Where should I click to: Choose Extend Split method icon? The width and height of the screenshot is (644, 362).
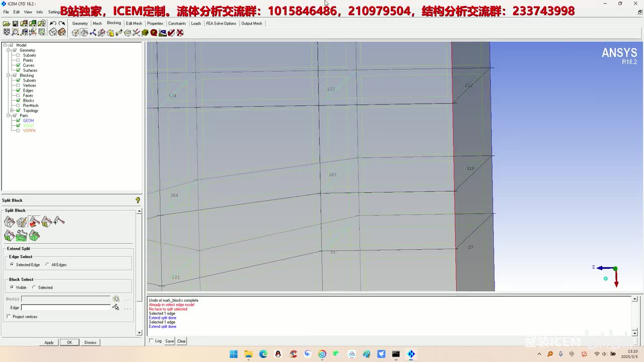click(34, 221)
